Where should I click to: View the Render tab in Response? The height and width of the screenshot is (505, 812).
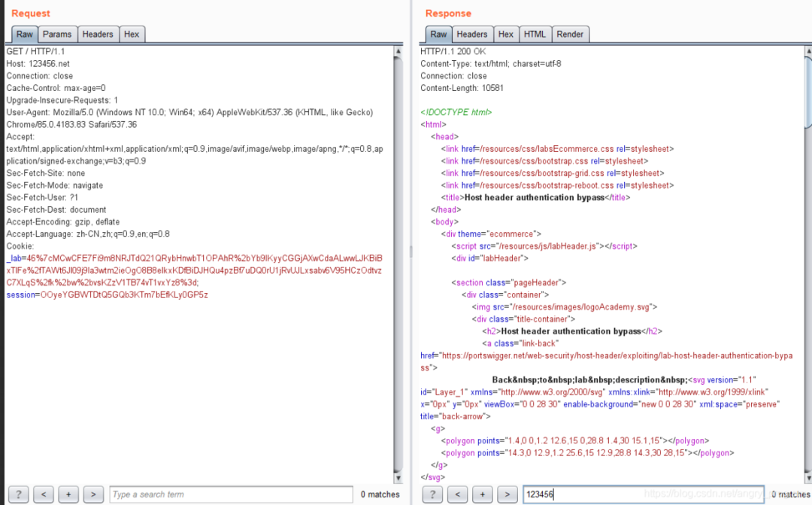coord(570,35)
